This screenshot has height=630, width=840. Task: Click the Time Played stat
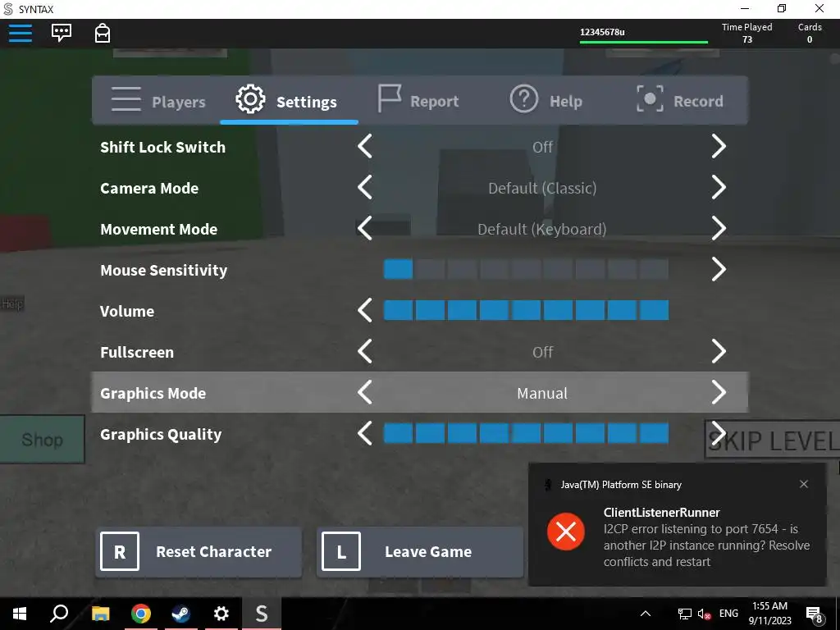[x=746, y=33]
